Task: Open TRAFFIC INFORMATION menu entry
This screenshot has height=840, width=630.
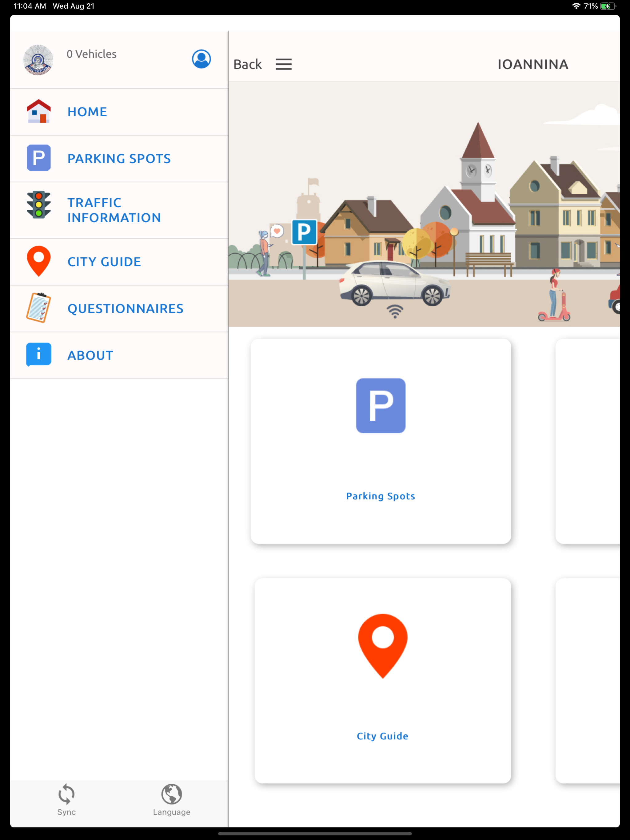Action: 119,210
